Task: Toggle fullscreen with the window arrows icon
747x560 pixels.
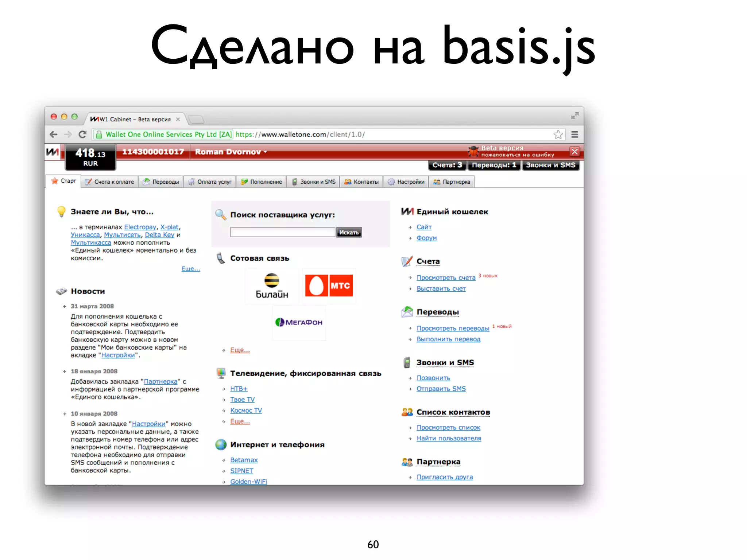Action: point(575,116)
